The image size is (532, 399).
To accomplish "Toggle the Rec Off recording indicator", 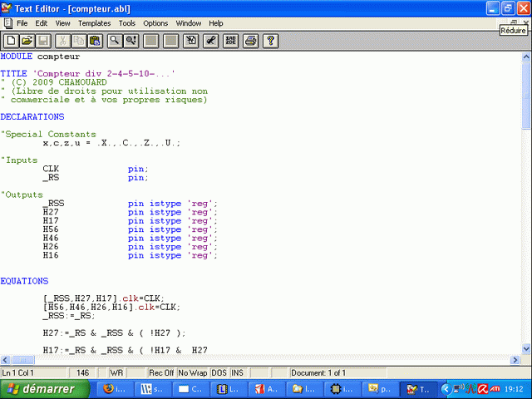I will coord(161,373).
